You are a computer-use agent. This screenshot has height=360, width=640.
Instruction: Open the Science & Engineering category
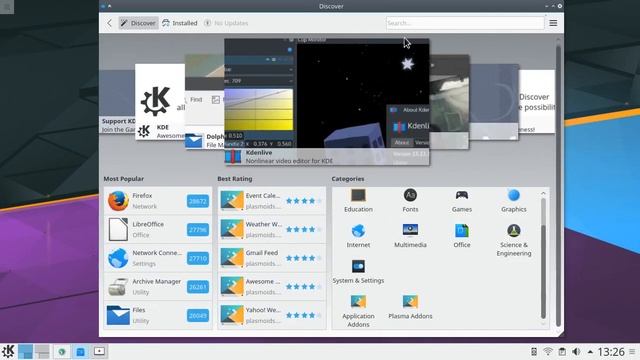pyautogui.click(x=513, y=240)
